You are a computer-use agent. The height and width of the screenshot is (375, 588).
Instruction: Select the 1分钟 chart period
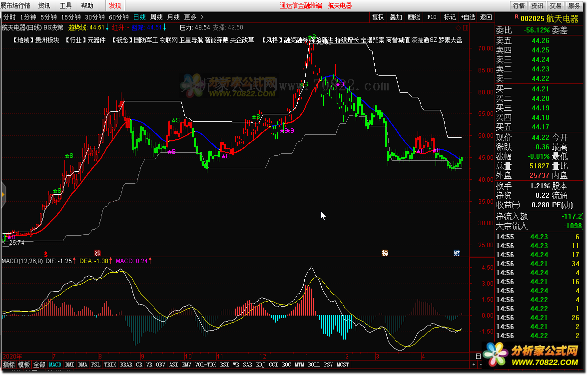click(x=28, y=17)
